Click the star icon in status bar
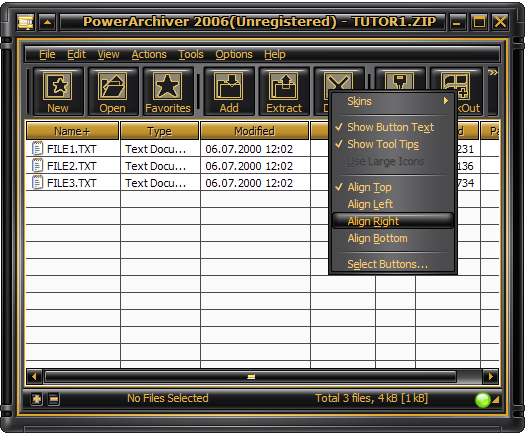 point(36,399)
